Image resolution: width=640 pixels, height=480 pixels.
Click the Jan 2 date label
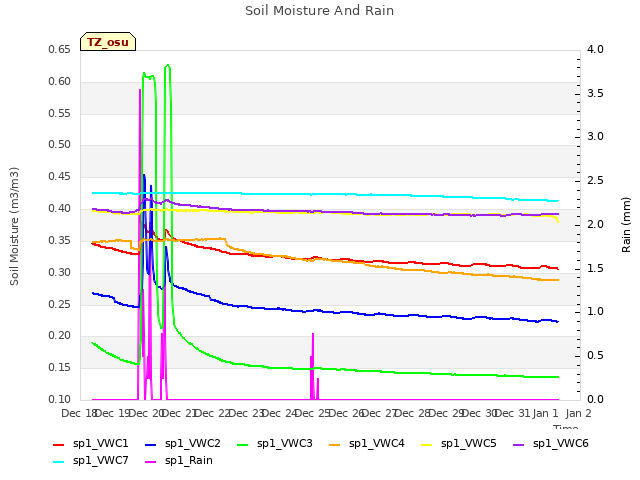pos(579,413)
